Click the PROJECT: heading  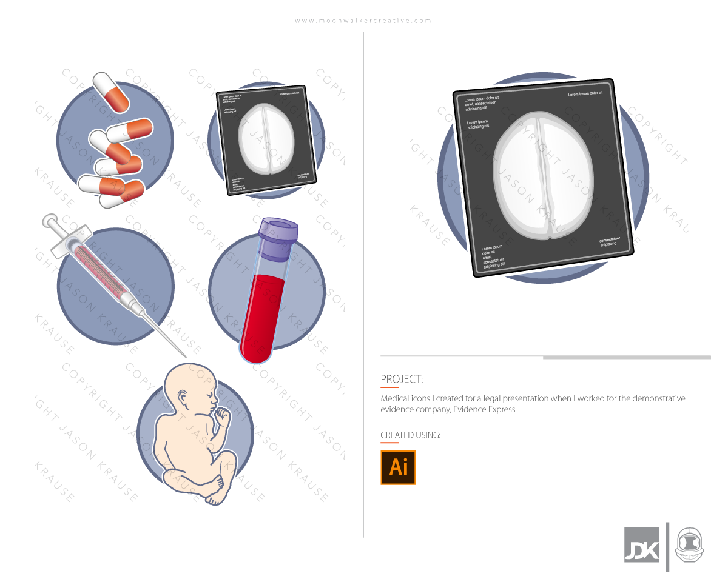(401, 380)
